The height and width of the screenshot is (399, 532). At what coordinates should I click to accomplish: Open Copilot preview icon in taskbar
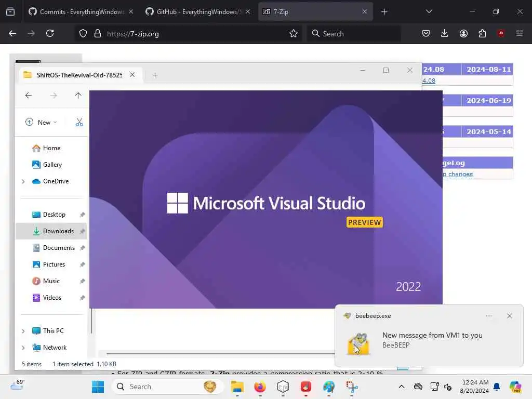515,387
